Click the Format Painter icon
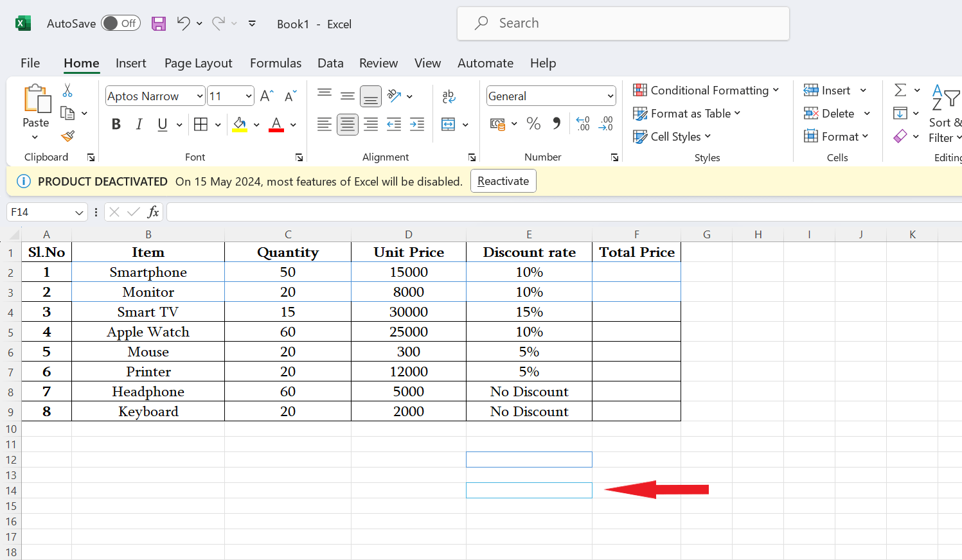The image size is (962, 560). pos(66,137)
